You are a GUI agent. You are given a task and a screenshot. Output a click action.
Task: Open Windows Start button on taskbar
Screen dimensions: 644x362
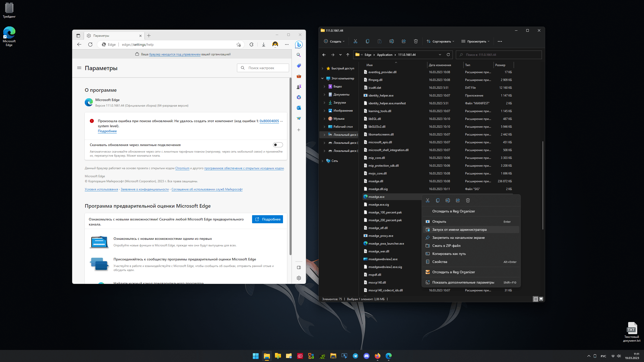pyautogui.click(x=256, y=356)
